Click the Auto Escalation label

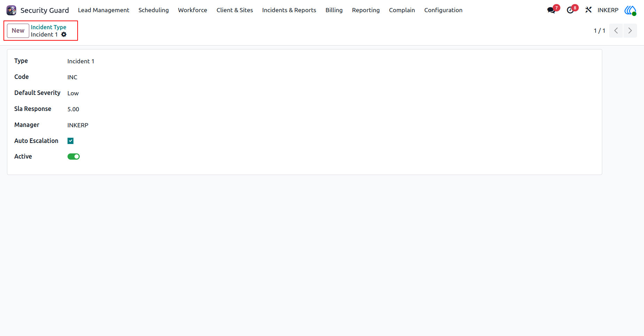36,141
